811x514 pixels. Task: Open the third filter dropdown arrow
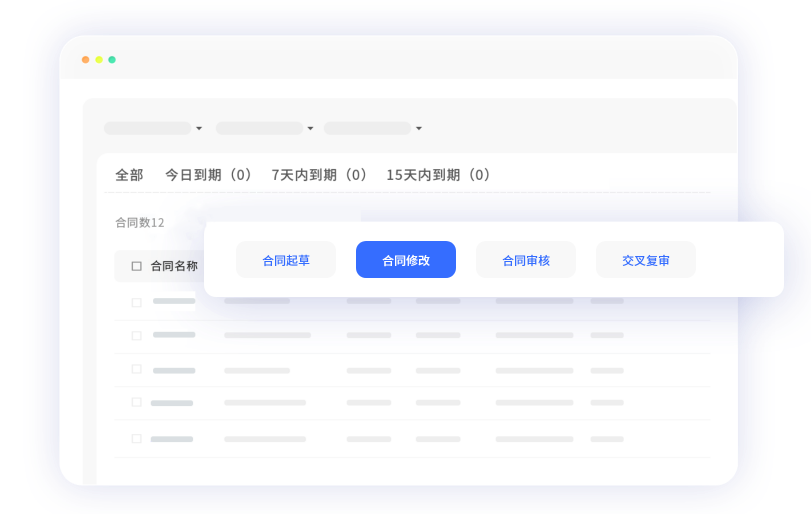pos(419,129)
